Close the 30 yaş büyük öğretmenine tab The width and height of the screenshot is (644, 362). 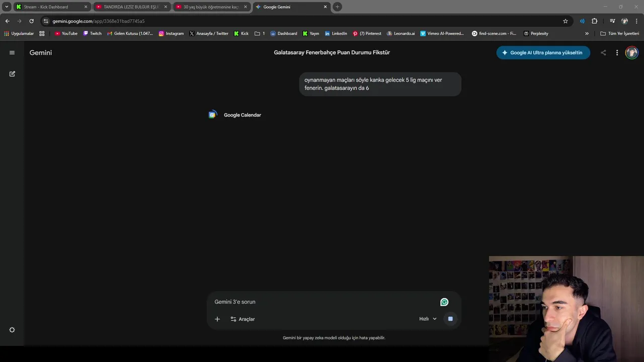coord(246,7)
